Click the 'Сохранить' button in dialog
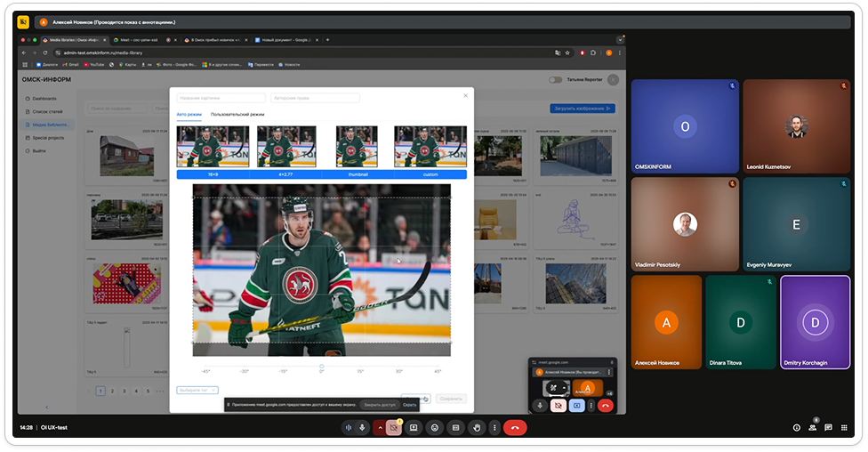This screenshot has height=452, width=868. pos(451,399)
